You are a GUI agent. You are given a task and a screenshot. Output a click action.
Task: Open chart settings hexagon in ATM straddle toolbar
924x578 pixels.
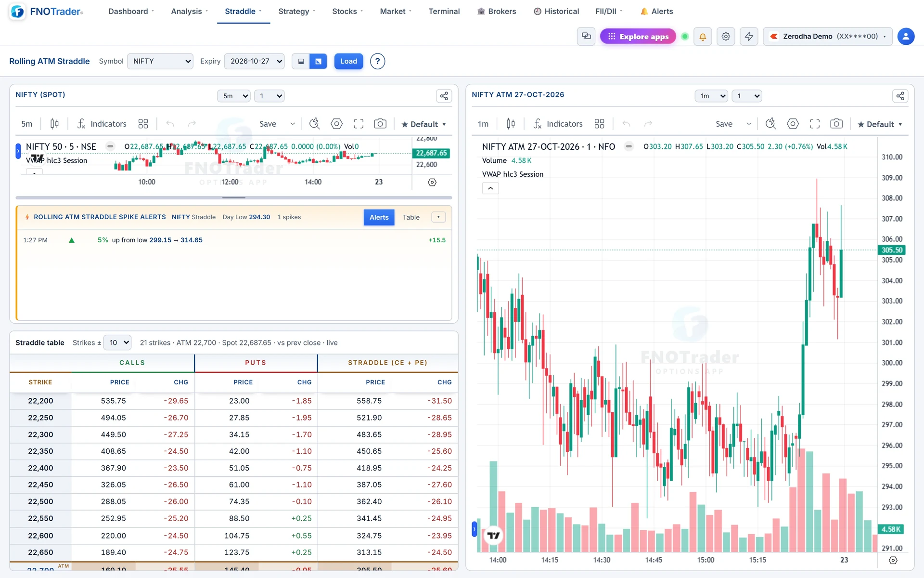point(793,124)
